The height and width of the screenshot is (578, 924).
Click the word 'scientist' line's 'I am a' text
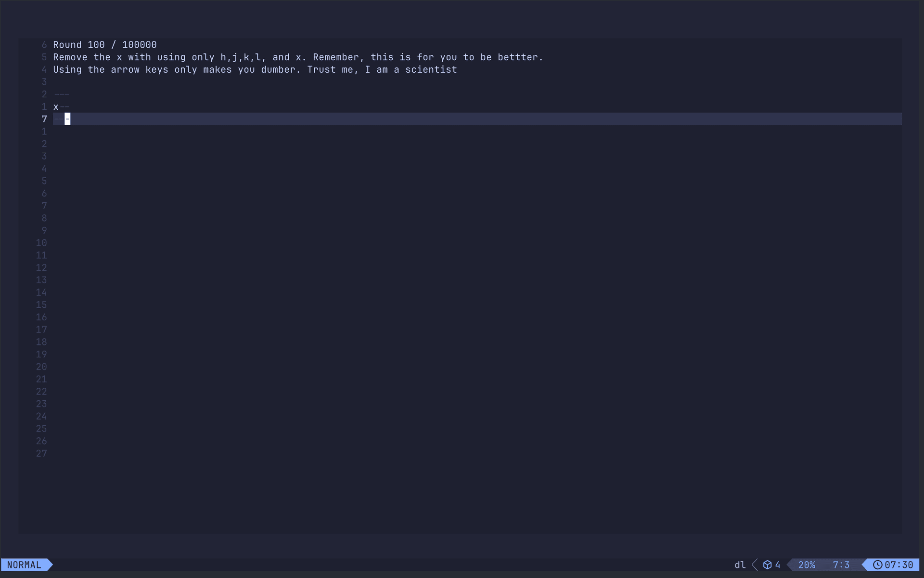pos(382,70)
